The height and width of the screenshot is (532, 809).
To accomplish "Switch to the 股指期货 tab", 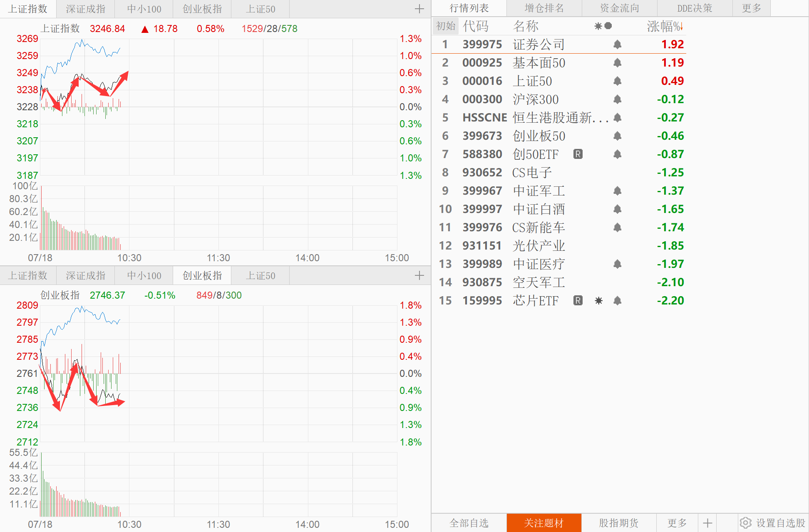I will point(619,523).
